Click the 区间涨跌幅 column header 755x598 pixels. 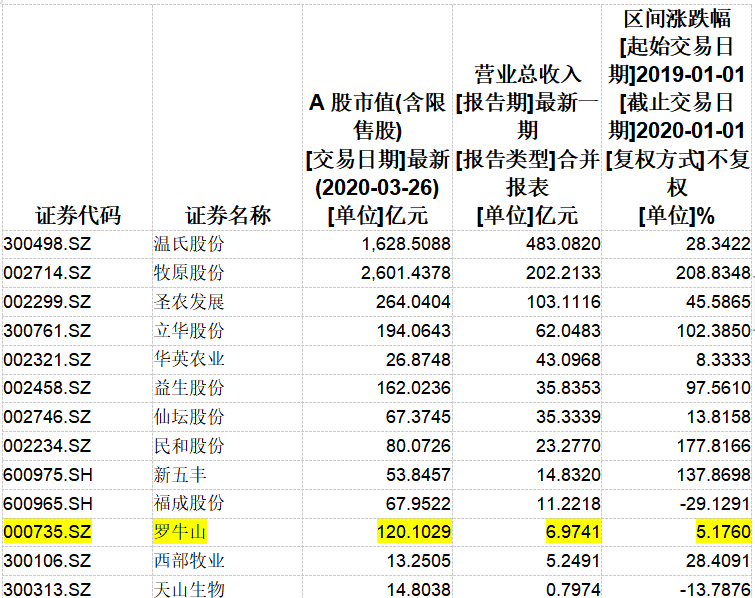click(x=677, y=117)
